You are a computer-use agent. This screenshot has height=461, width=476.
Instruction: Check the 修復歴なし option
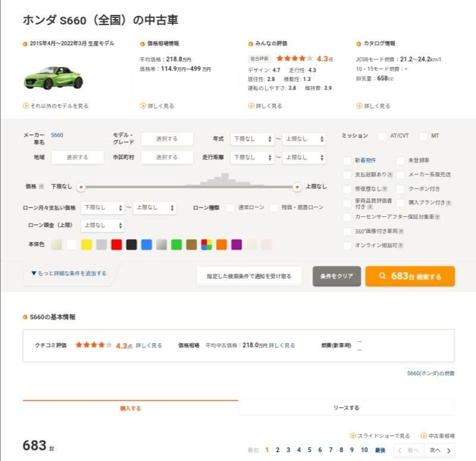pyautogui.click(x=347, y=189)
